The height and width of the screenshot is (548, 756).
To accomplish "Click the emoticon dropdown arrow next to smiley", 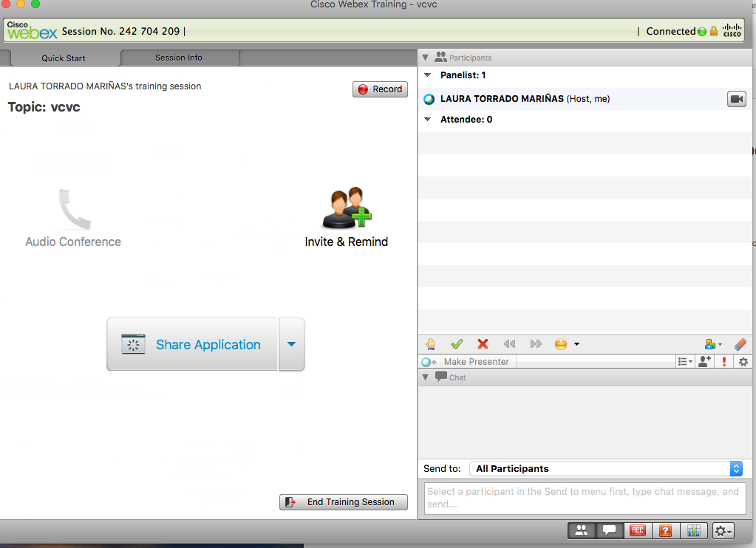I will coord(576,344).
